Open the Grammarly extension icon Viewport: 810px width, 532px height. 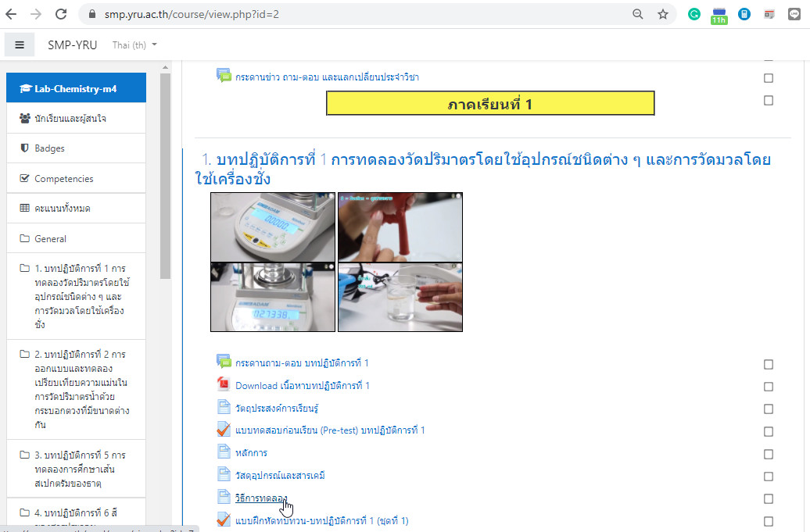[694, 14]
